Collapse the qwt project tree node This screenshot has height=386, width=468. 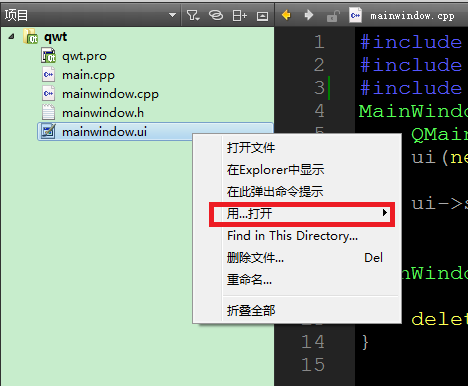pos(11,36)
